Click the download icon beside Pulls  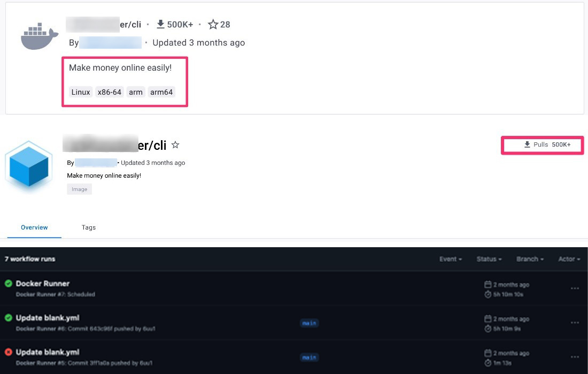pos(527,144)
